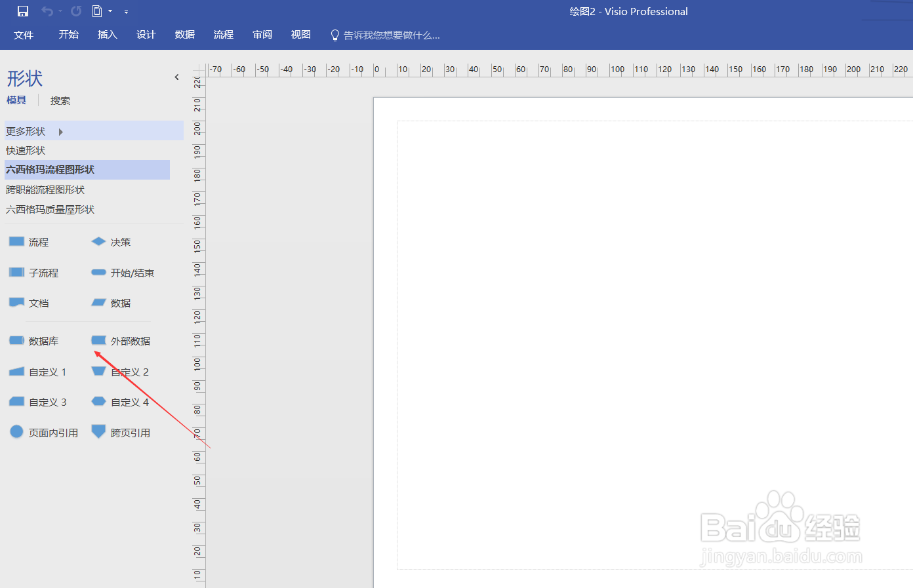Click the Redo icon
Image resolution: width=913 pixels, height=588 pixels.
pos(76,11)
